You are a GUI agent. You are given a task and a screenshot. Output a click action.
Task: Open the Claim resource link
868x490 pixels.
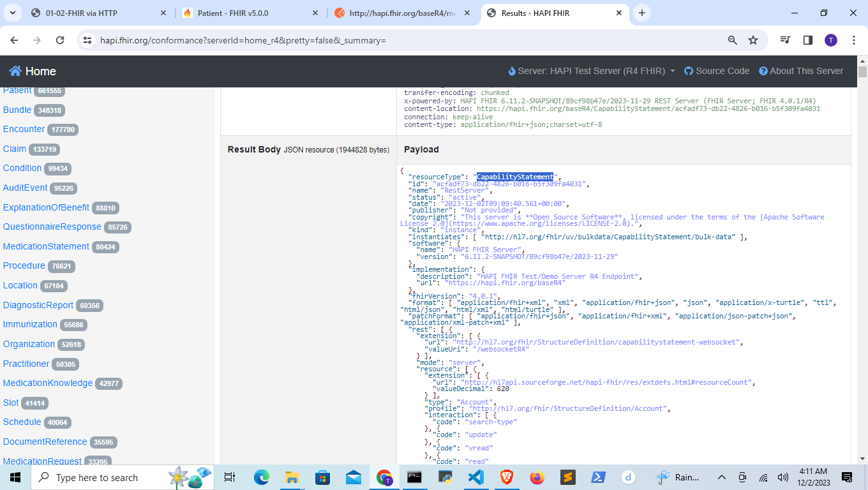15,149
